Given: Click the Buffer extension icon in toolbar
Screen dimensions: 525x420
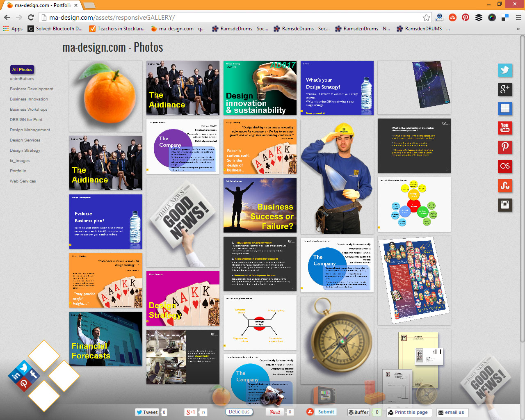Looking at the screenshot, I should click(479, 17).
